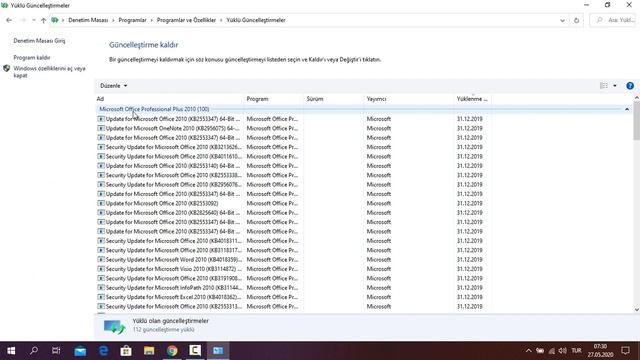Select Security Update for Office (KB4018311)
The image size is (640, 360).
(x=293, y=241)
